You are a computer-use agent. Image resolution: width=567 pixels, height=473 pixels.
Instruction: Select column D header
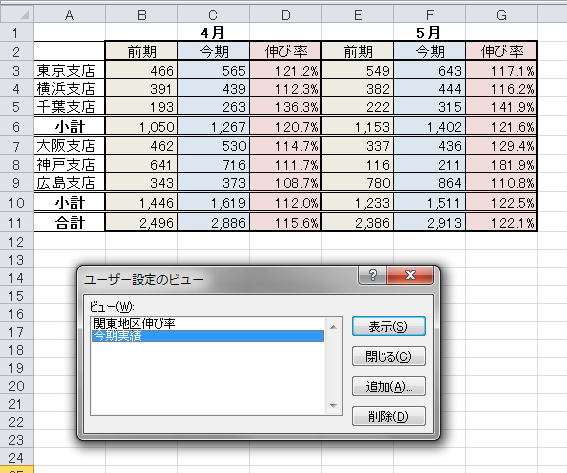pyautogui.click(x=285, y=15)
